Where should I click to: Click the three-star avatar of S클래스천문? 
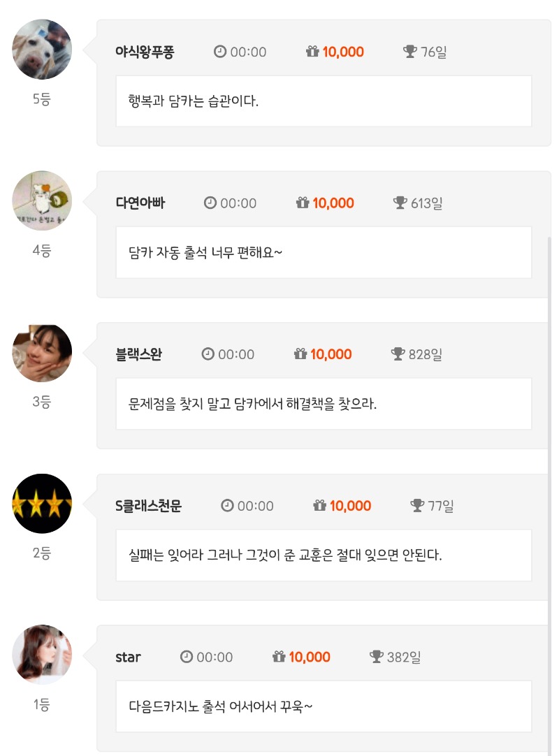click(x=42, y=504)
